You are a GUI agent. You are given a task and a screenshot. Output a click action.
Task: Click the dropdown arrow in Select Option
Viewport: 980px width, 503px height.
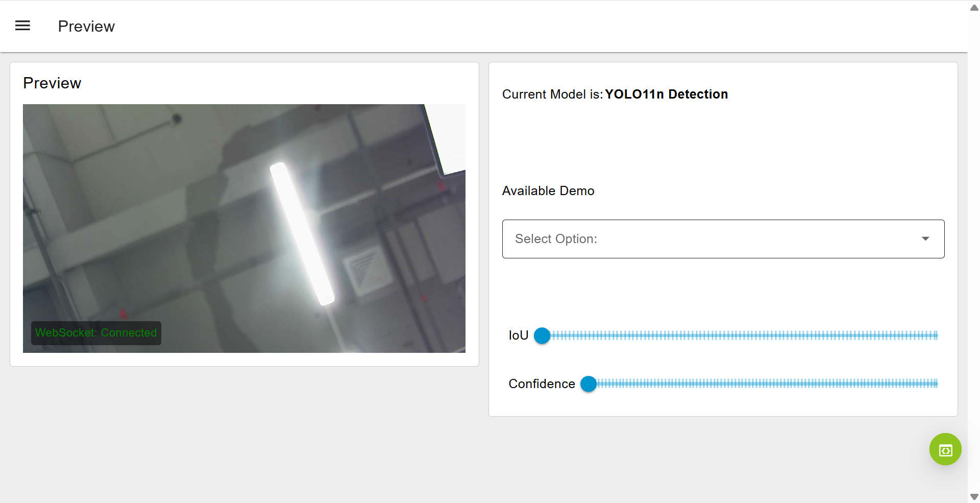(x=925, y=238)
